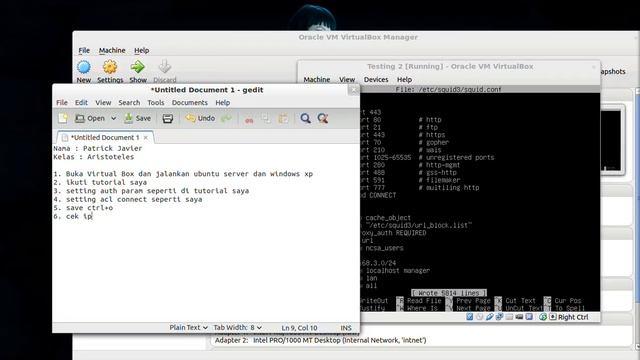Close the Untitled Document 1 tab
Screen dimensions: 640x360
(x=146, y=138)
